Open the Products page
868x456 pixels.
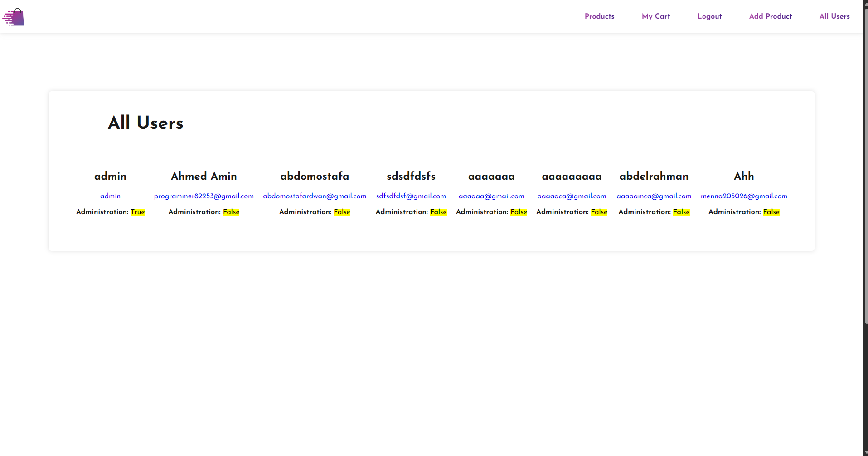(x=599, y=16)
